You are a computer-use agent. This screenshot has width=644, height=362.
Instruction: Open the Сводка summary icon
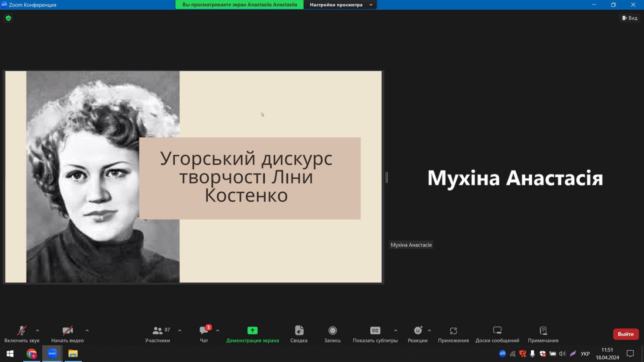[299, 331]
